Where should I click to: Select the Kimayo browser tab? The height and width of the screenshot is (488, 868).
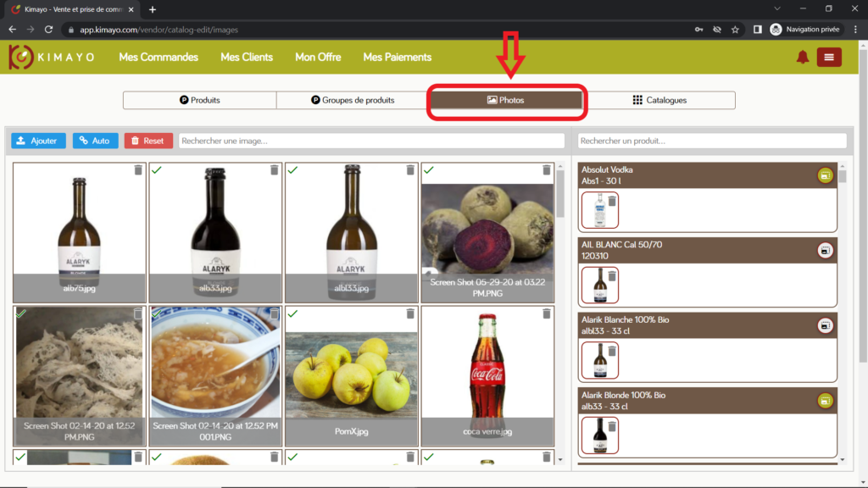click(x=73, y=9)
